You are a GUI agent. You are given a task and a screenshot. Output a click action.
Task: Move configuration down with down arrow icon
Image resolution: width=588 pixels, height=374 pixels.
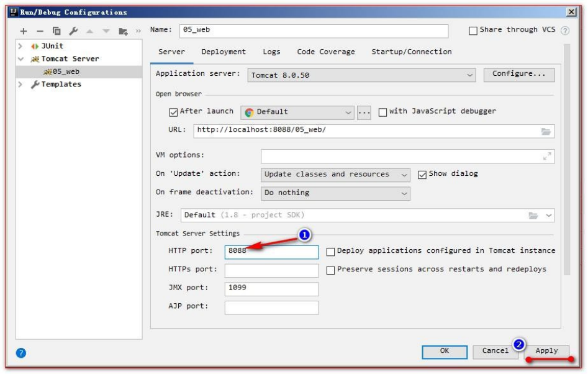coord(106,31)
